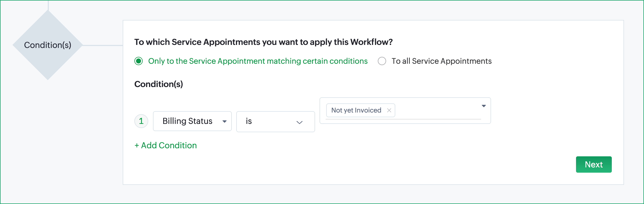Click the Condition(s) diamond node
This screenshot has width=644, height=204.
click(x=48, y=45)
